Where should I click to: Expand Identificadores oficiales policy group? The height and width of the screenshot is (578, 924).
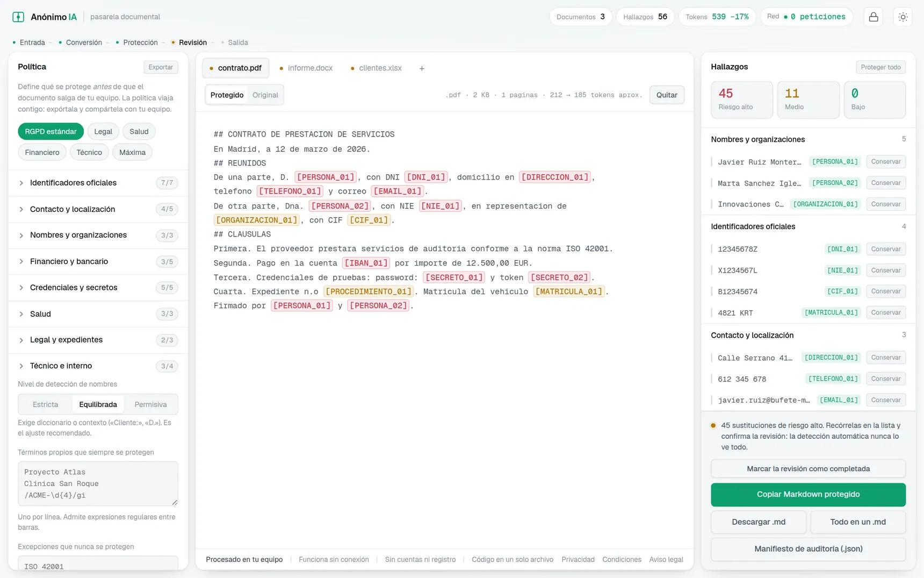98,183
